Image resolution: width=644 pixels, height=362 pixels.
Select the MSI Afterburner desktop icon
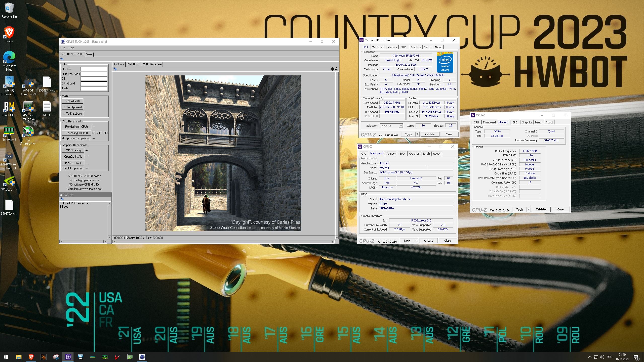pyautogui.click(x=28, y=135)
